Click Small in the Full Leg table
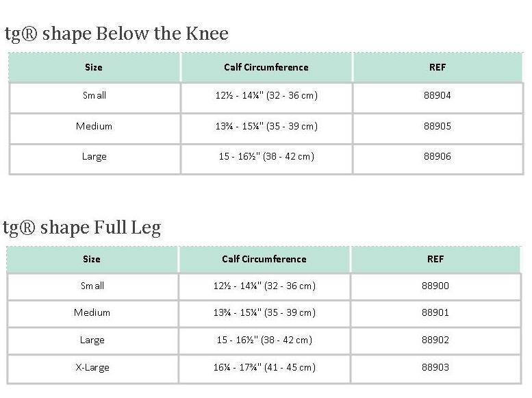Screen dimensions: 532x398 pyautogui.click(x=92, y=286)
